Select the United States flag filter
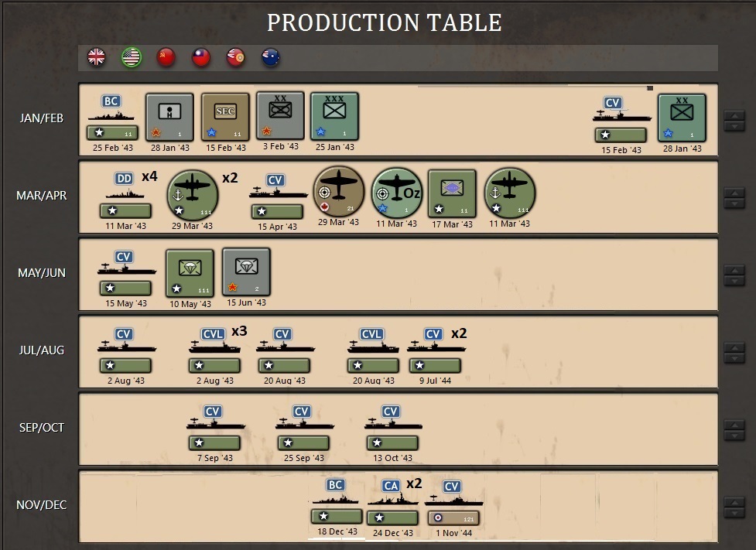Viewport: 756px width, 550px height. [131, 57]
